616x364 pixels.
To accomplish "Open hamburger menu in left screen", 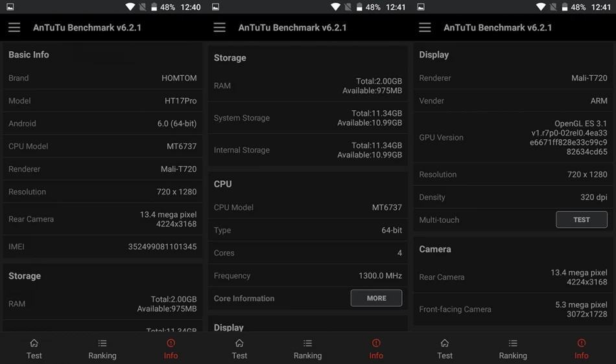I will [x=14, y=27].
